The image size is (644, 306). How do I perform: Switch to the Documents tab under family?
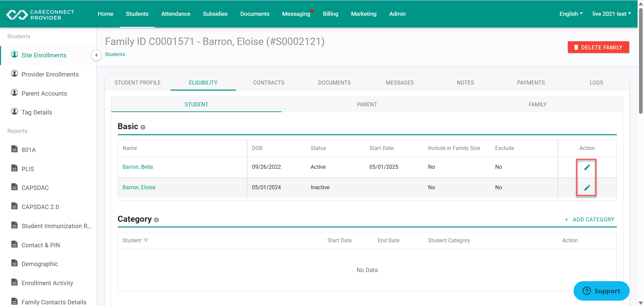click(334, 83)
